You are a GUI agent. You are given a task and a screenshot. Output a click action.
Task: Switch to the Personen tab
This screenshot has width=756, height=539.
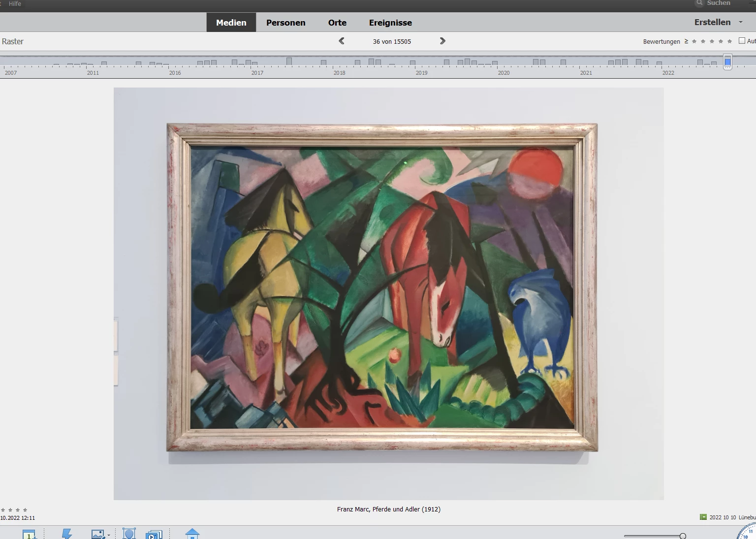[x=285, y=23]
